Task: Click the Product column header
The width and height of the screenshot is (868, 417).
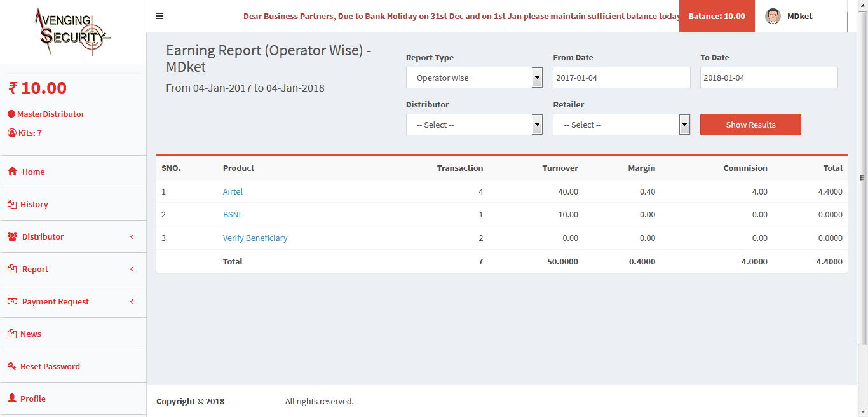Action: [x=238, y=168]
